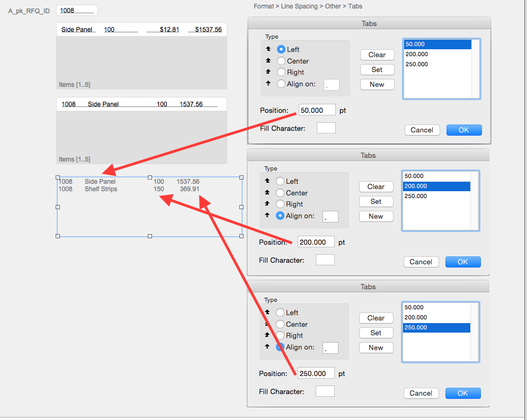Select Center radio in middle Tabs dialog
The image size is (527, 420).
[280, 193]
